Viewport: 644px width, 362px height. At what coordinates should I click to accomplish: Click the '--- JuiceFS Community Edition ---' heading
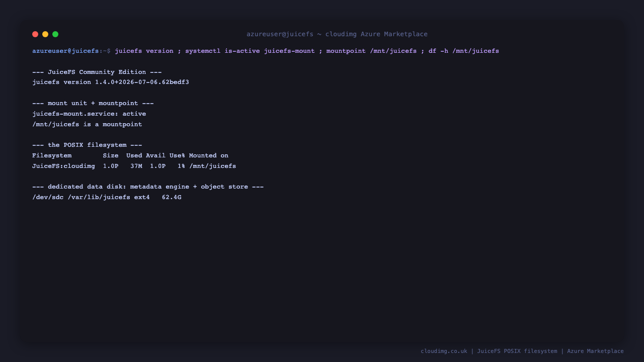coord(97,72)
